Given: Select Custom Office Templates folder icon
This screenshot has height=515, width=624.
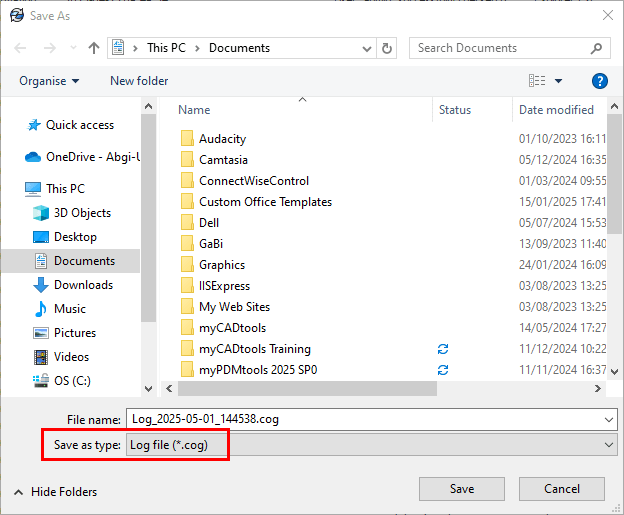Looking at the screenshot, I should (187, 202).
